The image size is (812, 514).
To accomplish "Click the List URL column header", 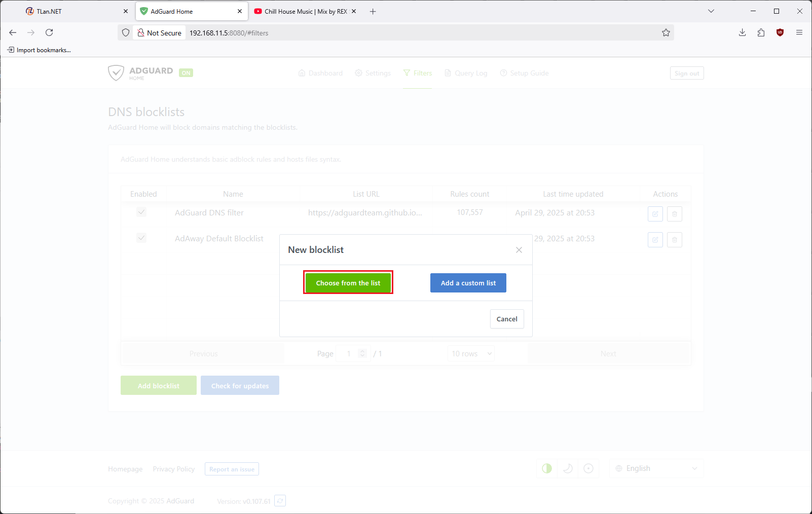I will [x=366, y=194].
